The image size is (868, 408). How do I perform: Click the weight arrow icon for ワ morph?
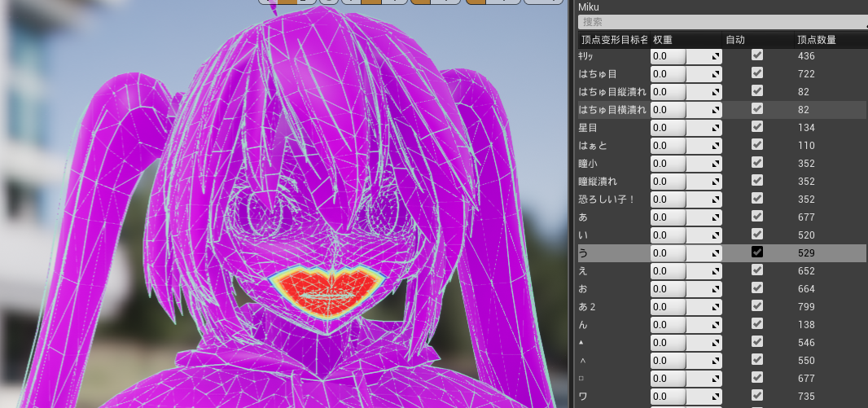pyautogui.click(x=717, y=397)
